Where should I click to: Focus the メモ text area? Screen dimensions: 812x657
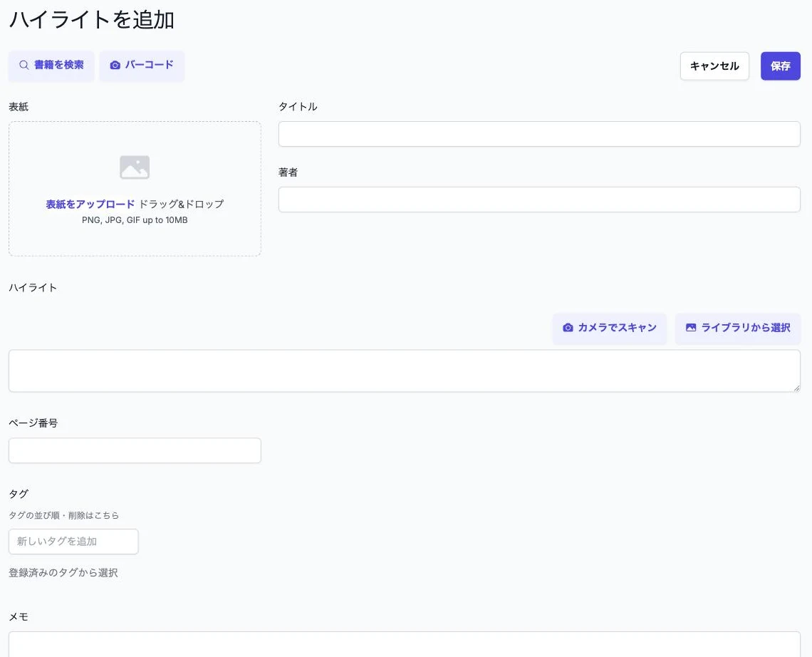click(x=405, y=644)
